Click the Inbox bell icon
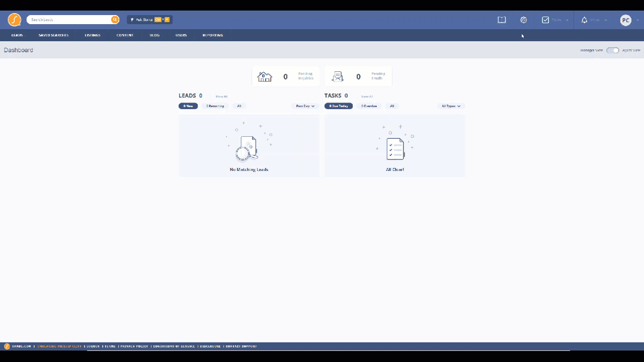This screenshot has height=362, width=644. [x=584, y=20]
